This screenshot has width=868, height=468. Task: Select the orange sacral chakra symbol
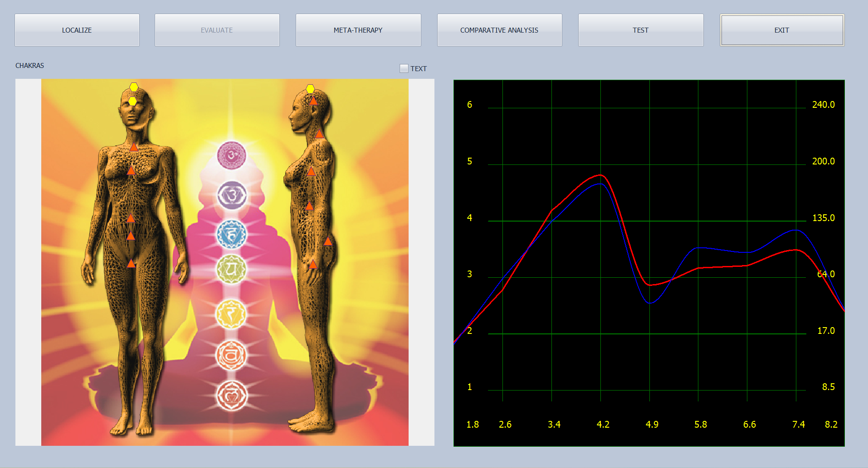pos(231,354)
